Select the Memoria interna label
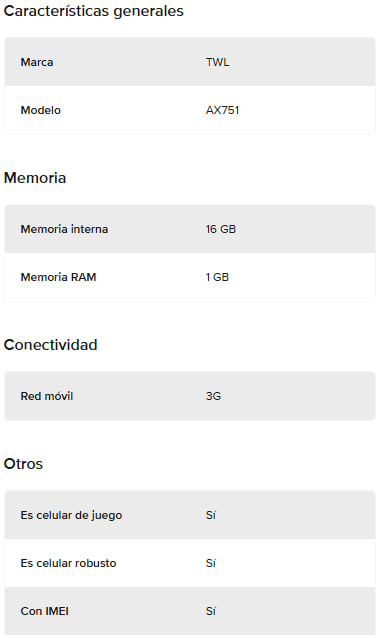 pos(64,229)
